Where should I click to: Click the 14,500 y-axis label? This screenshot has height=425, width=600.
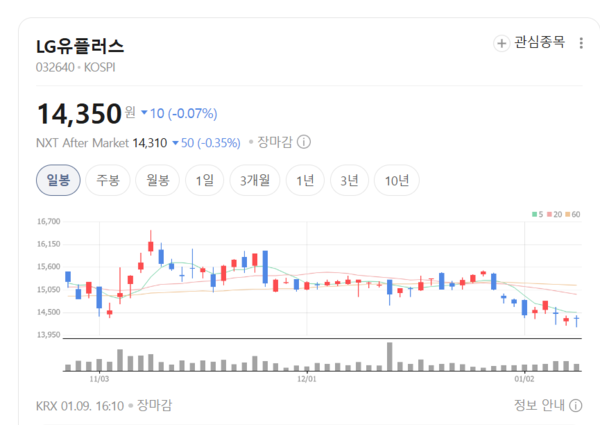coord(49,312)
